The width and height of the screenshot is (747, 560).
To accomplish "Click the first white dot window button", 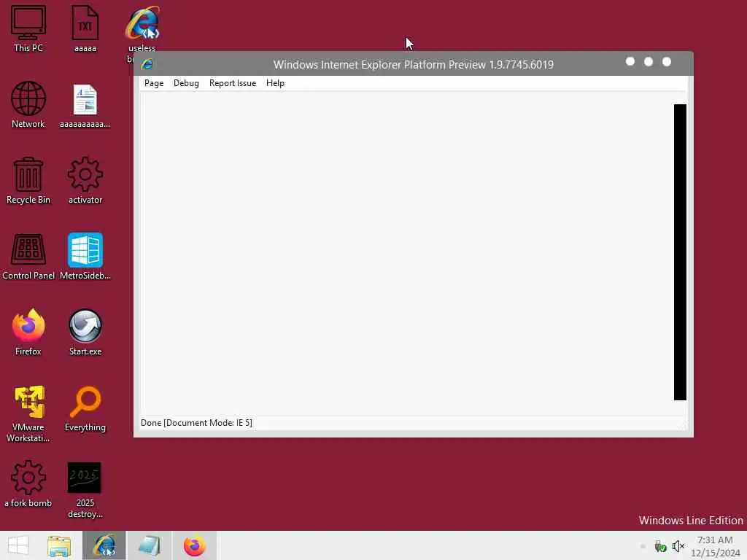I will point(630,61).
